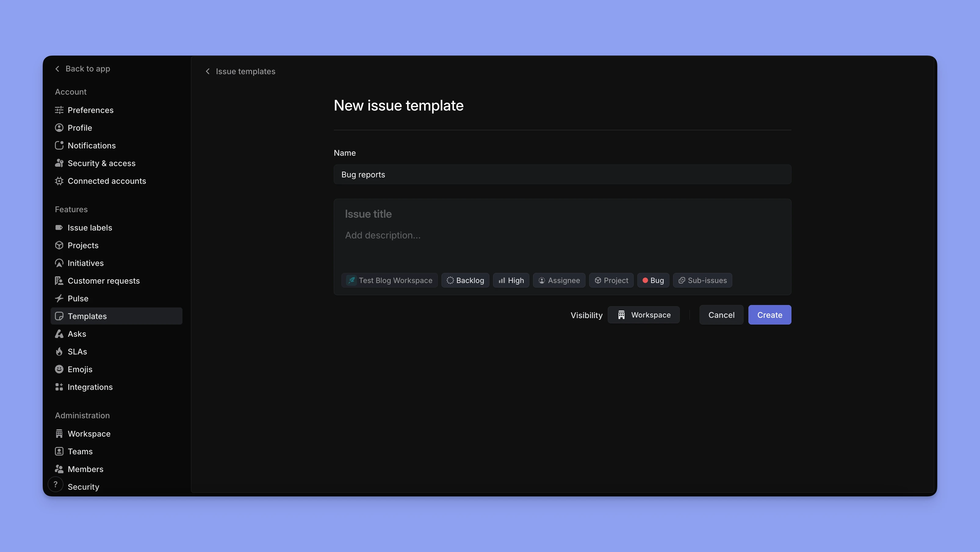This screenshot has height=552, width=980.
Task: Open Connected accounts via its plug icon
Action: coord(59,181)
